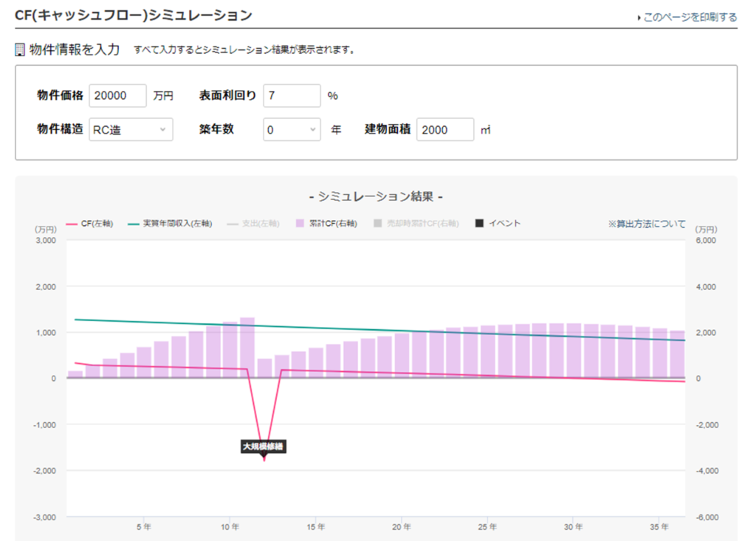
Task: Focus the 建物面積 input field
Action: (x=445, y=130)
